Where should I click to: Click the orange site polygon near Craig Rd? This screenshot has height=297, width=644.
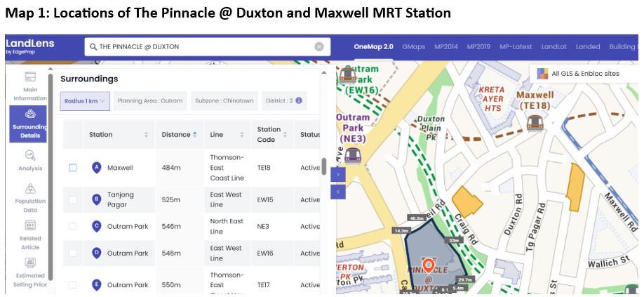tap(467, 201)
